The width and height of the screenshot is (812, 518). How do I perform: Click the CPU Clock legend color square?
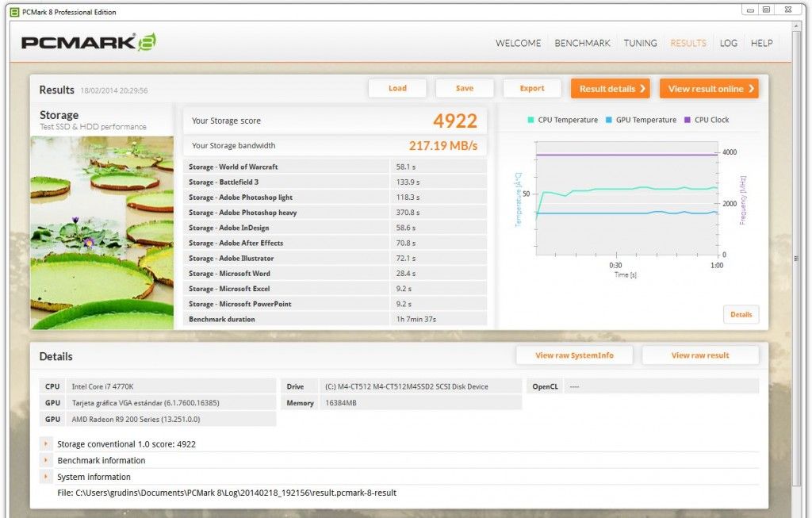pos(688,120)
